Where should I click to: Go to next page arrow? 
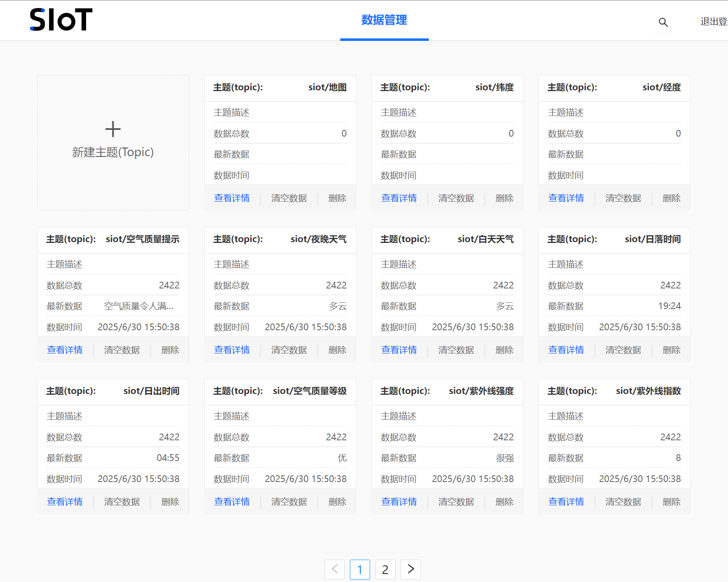411,569
